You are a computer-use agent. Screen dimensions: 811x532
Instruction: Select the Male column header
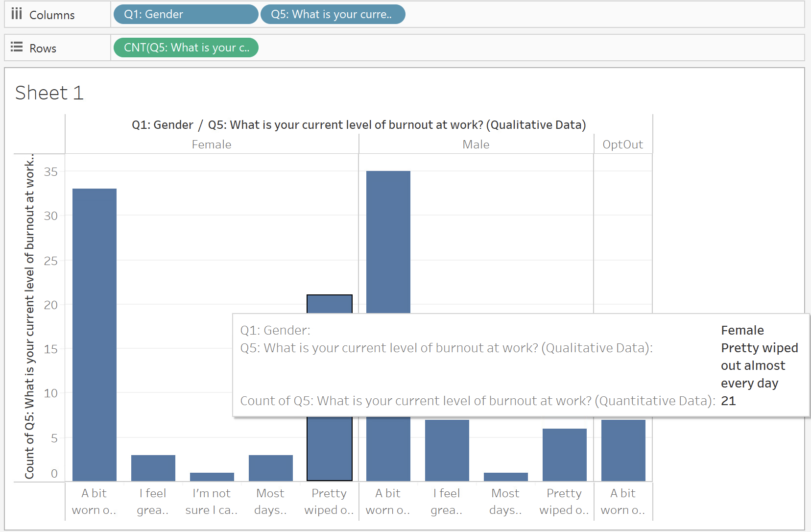pyautogui.click(x=476, y=145)
